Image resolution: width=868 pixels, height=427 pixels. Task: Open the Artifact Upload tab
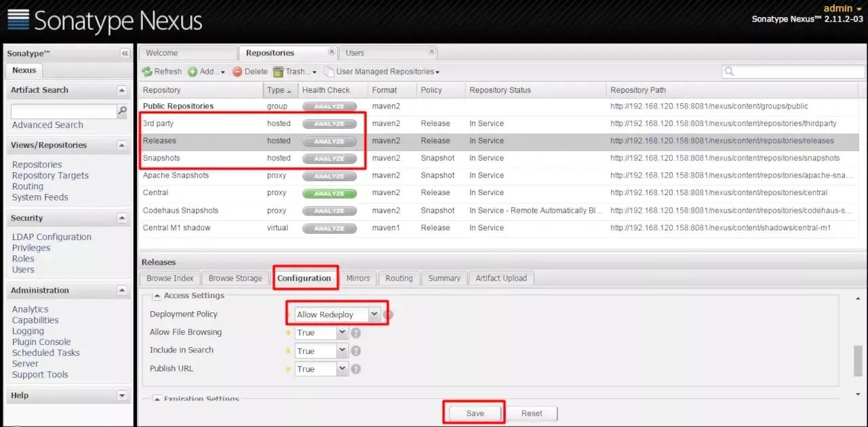pyautogui.click(x=501, y=278)
